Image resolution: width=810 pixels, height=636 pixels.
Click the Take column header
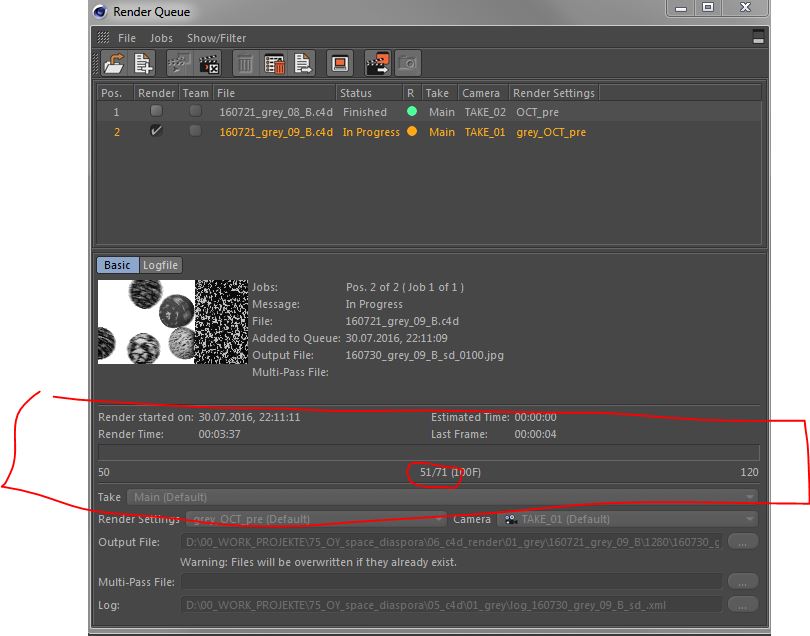(x=439, y=93)
